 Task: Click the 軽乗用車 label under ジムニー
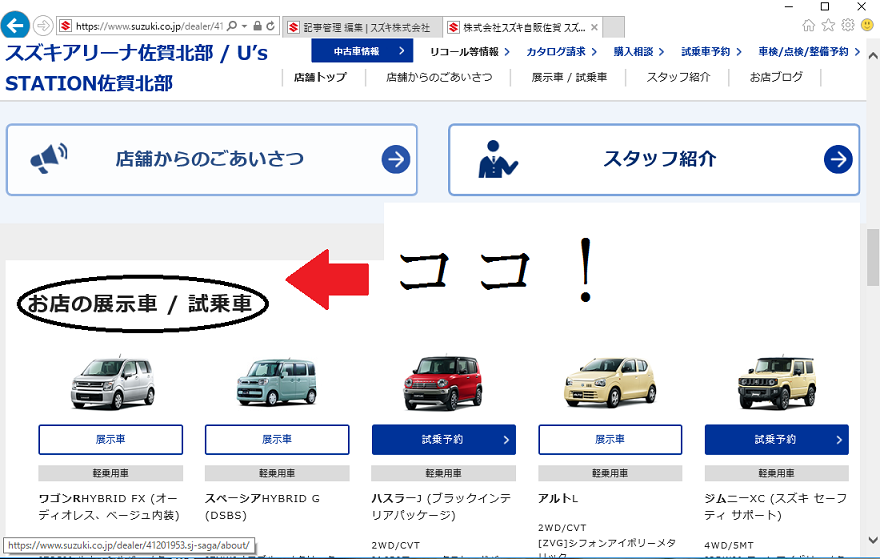[x=777, y=473]
